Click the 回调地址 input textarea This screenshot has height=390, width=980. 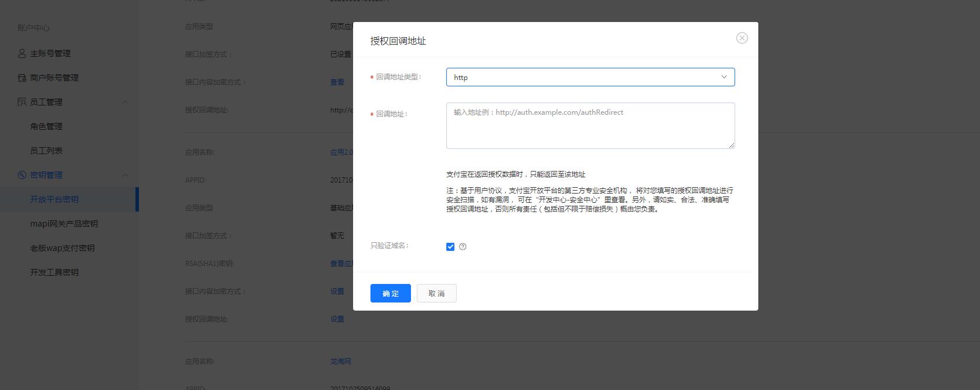(590, 126)
